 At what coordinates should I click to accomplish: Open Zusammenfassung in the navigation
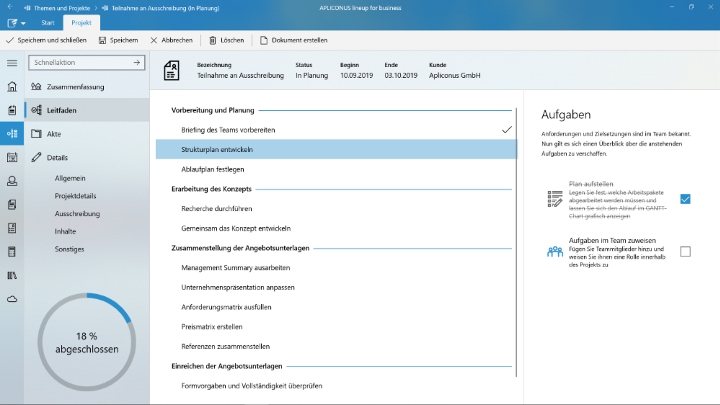87,86
